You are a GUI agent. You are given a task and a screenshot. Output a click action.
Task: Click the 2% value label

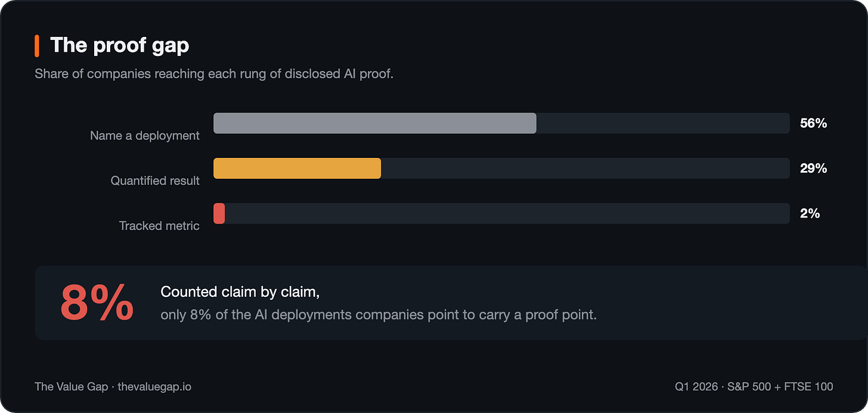[x=810, y=213]
